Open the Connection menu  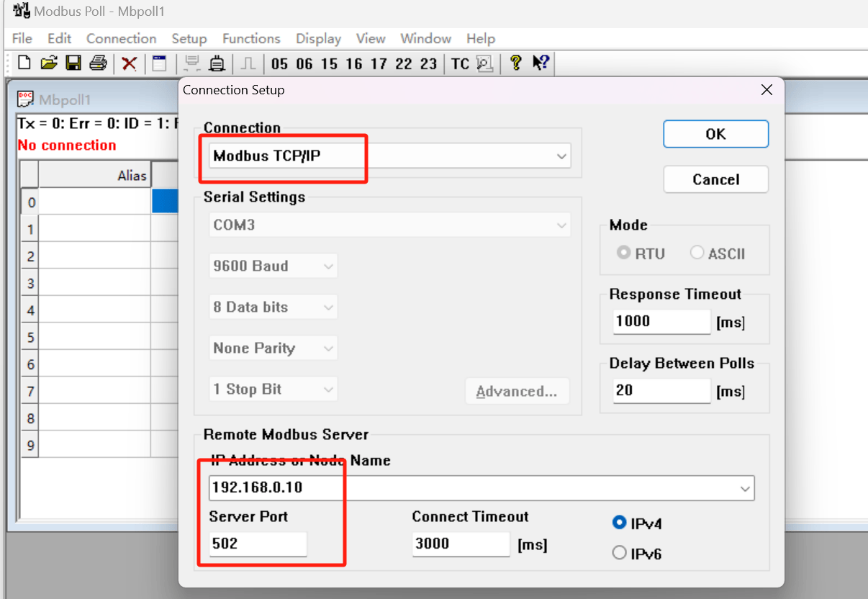click(x=122, y=38)
